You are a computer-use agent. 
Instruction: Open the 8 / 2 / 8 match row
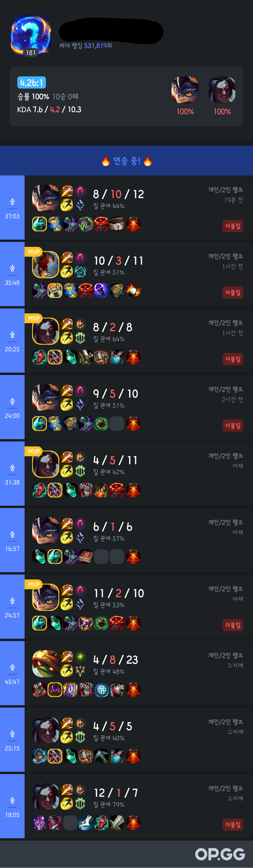pyautogui.click(x=126, y=340)
